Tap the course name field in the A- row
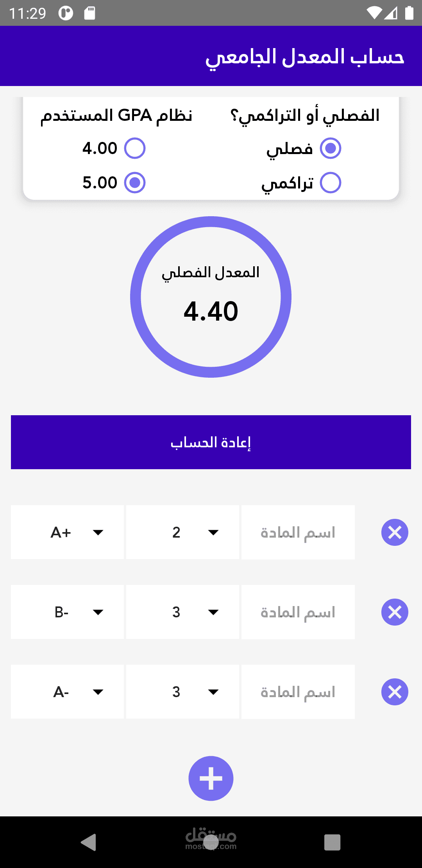The image size is (422, 868). (298, 692)
